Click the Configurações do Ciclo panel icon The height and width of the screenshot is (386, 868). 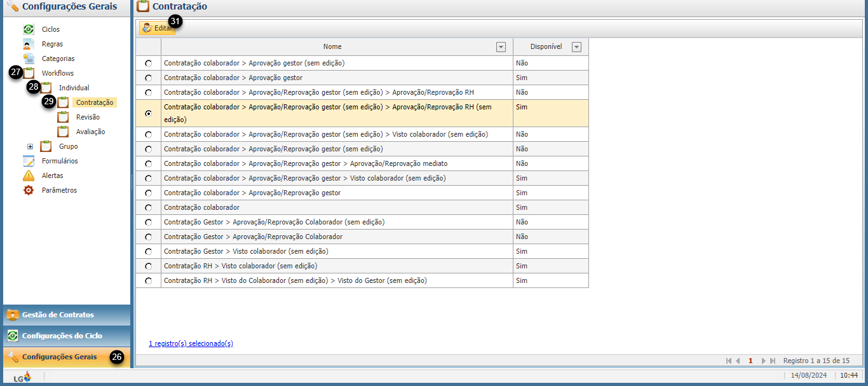[x=13, y=336]
